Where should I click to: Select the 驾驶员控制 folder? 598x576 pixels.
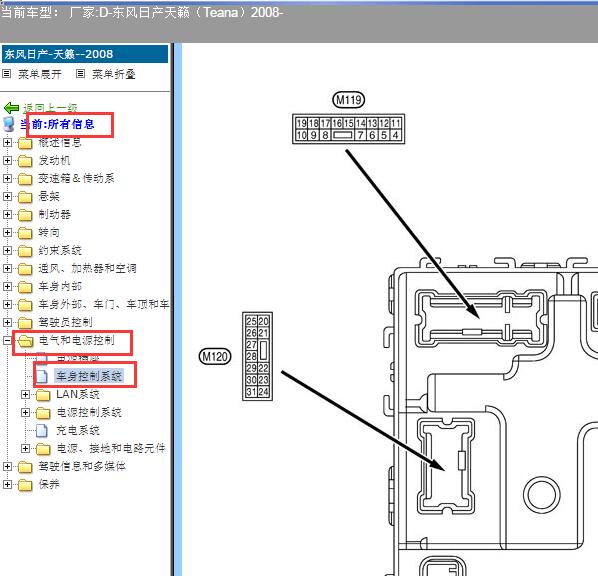[x=65, y=322]
